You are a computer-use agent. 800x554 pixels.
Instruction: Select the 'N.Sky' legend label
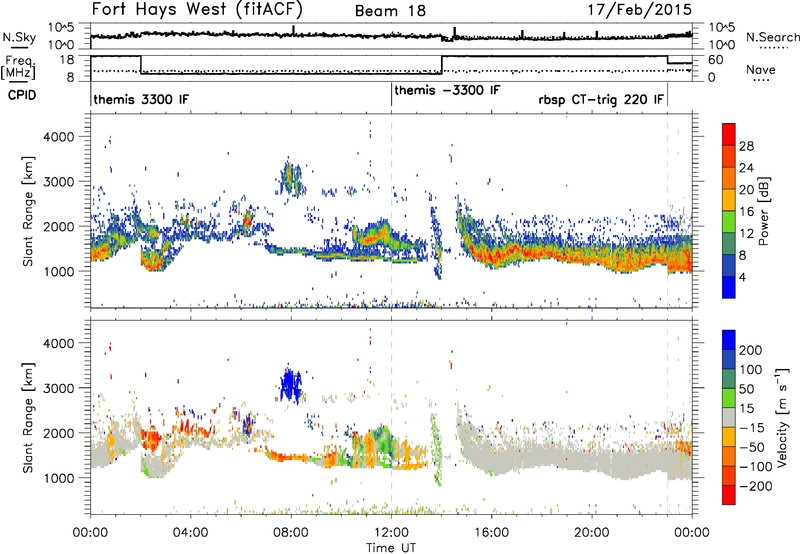[15, 36]
